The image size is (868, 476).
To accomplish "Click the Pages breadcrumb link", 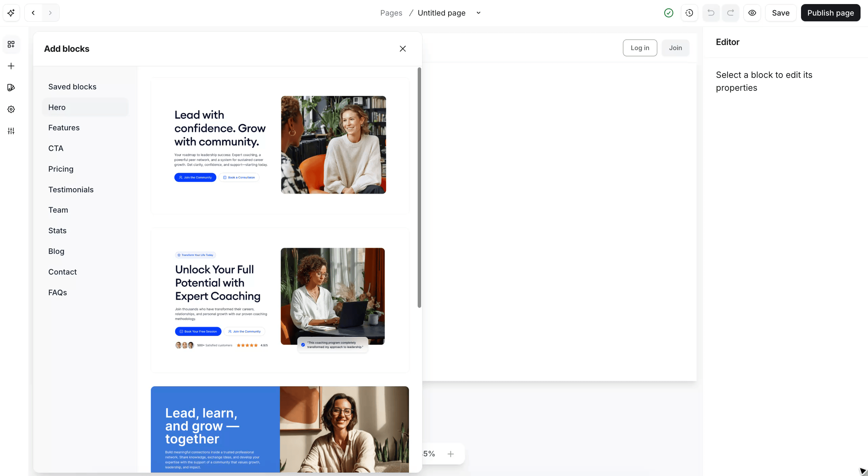I will point(391,13).
